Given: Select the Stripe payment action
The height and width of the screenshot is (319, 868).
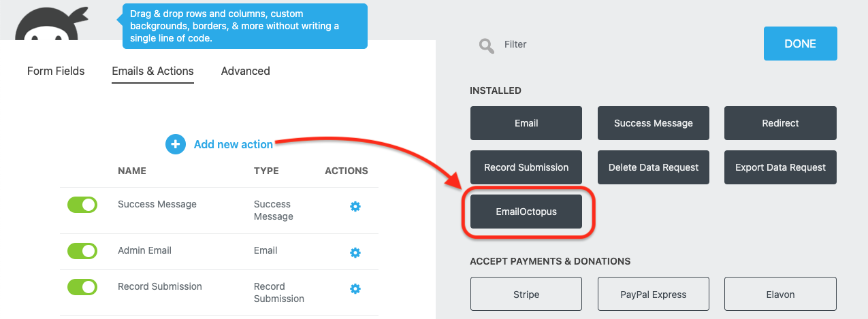Looking at the screenshot, I should pos(526,295).
